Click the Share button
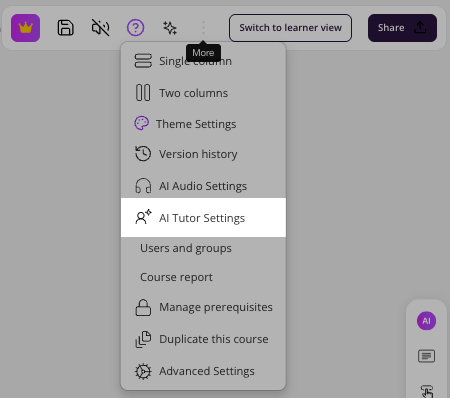This screenshot has width=450, height=398. (x=402, y=28)
